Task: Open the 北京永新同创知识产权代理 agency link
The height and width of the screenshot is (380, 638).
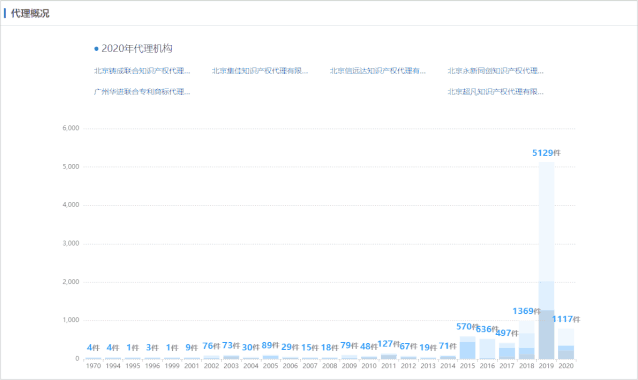Action: click(496, 71)
